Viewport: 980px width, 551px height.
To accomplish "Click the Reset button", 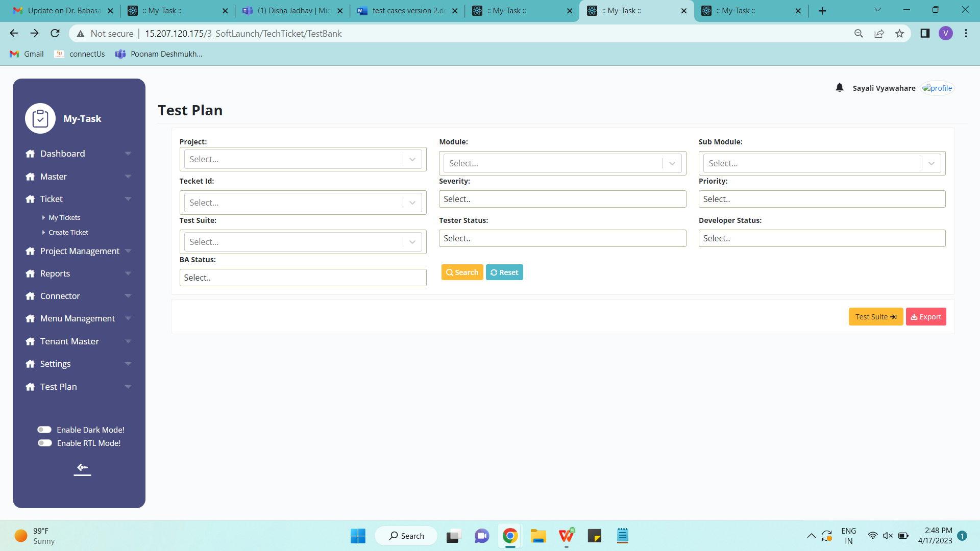I will (x=504, y=272).
